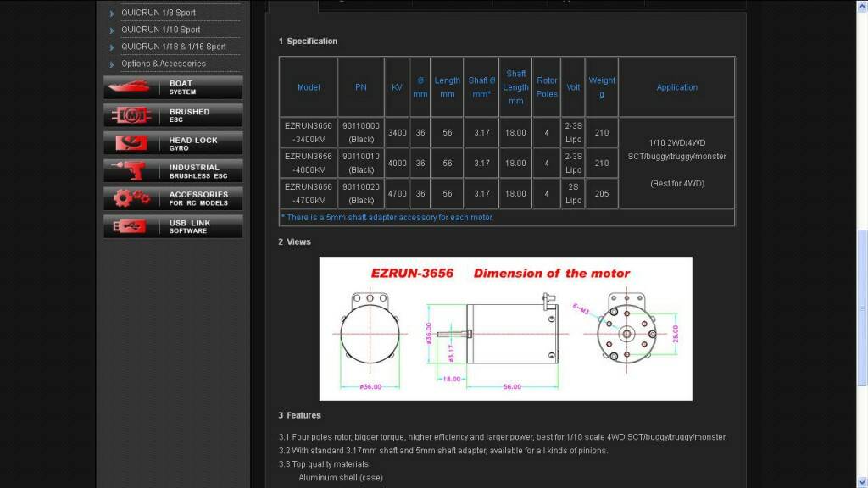Click the '1 Specification' heading
Screen dimensions: 868x488
coord(308,42)
